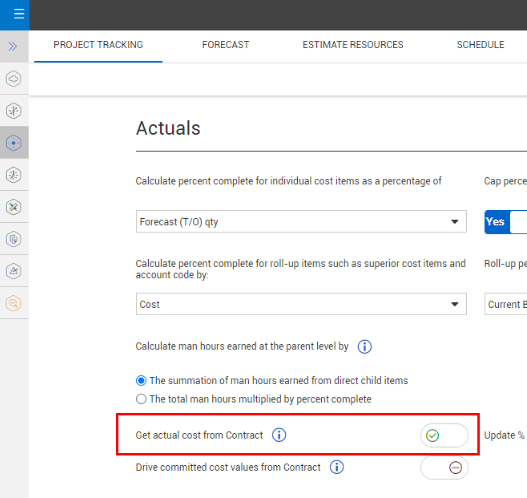The width and height of the screenshot is (527, 498).
Task: Open the Forecast (T/O) qty dropdown
Action: click(301, 222)
